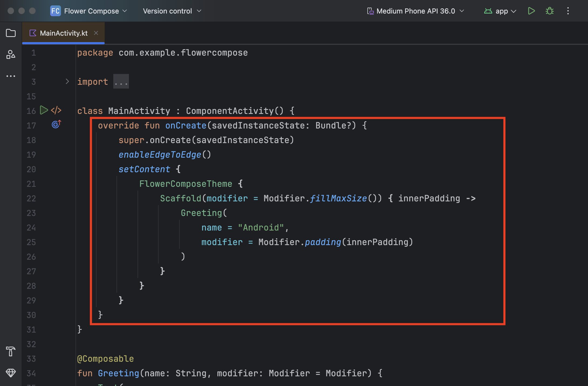Screen dimensions: 588x386
Task: Click enableEdgeToEdge call on line 19
Action: [160, 155]
